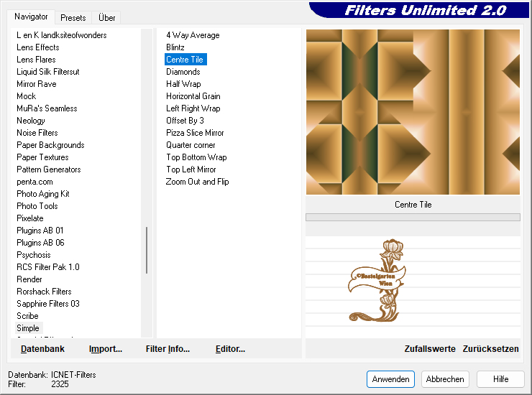Open the Presets tab
Viewport: 532px width, 395px height.
point(73,18)
